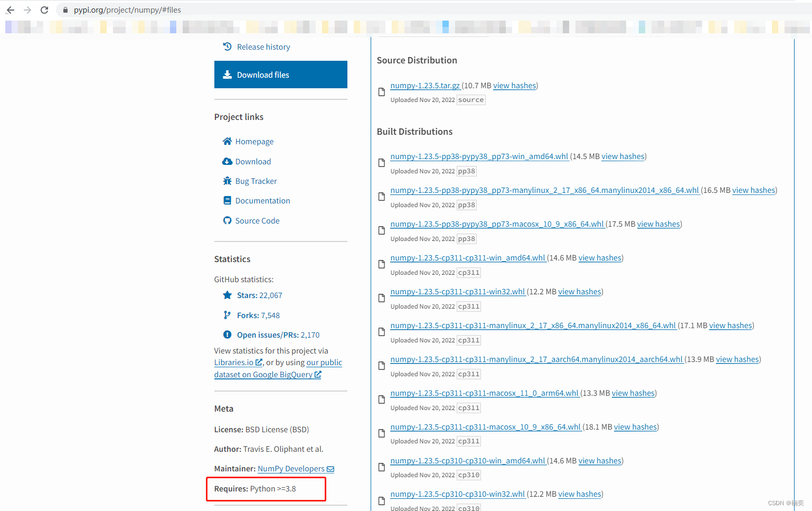The image size is (812, 511).
Task: Click the exclamation issues icon
Action: point(227,335)
